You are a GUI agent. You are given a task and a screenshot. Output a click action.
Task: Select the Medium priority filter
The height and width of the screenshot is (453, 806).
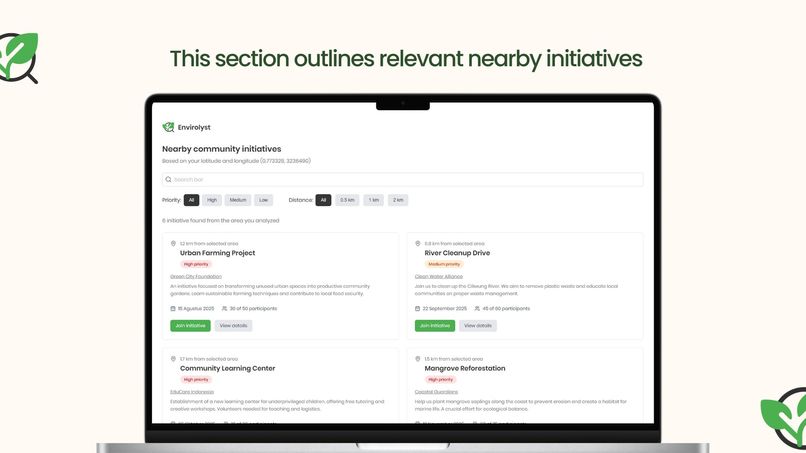pyautogui.click(x=238, y=200)
